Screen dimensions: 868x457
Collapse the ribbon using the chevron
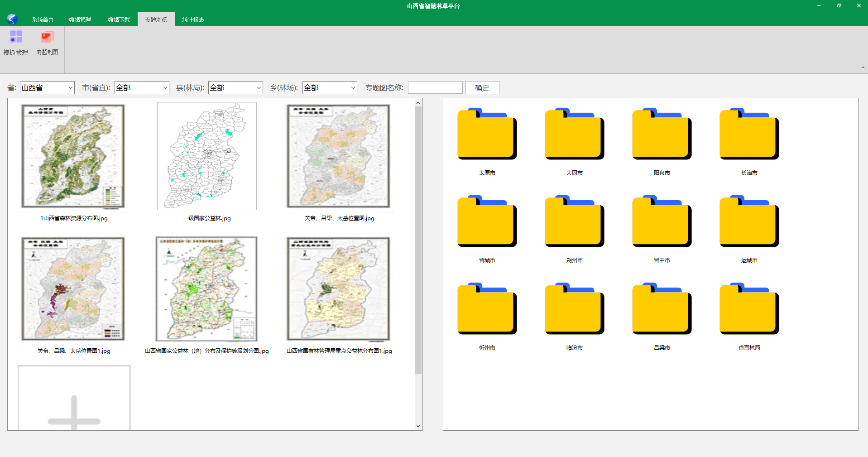coord(863,67)
